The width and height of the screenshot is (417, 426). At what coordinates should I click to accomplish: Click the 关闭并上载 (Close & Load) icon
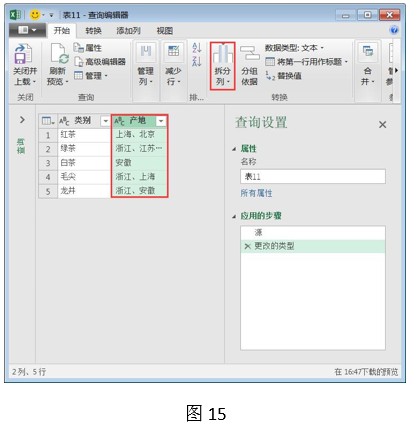point(23,54)
